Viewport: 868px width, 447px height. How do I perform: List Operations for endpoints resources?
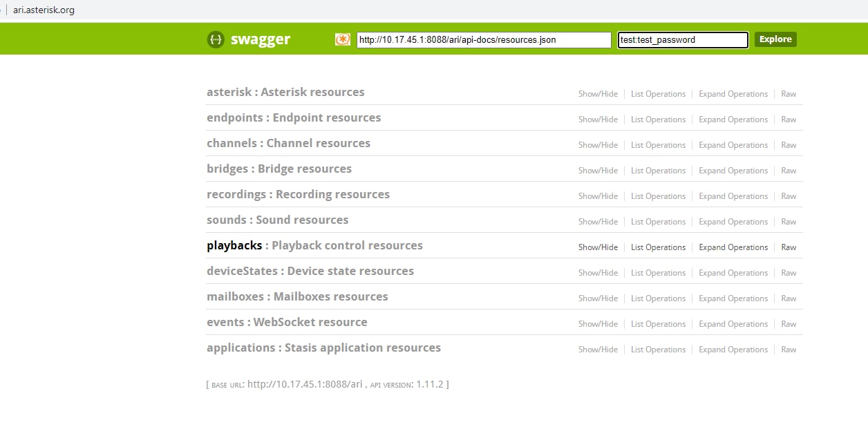click(x=658, y=120)
